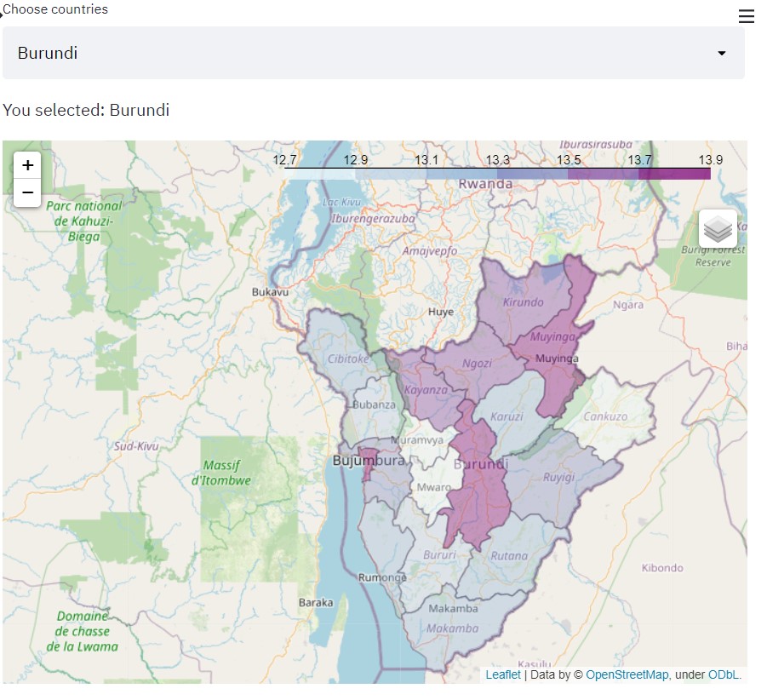
Task: Expand the Choose countries dropdown arrow
Action: pyautogui.click(x=722, y=54)
